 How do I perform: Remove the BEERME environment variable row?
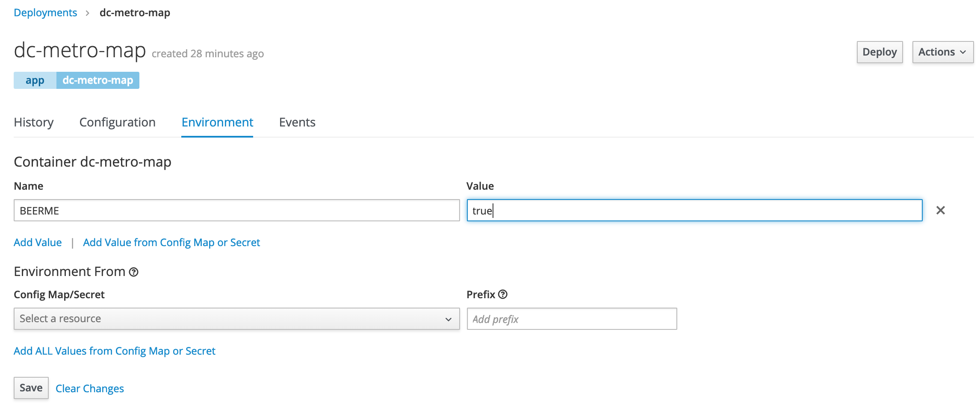coord(940,210)
